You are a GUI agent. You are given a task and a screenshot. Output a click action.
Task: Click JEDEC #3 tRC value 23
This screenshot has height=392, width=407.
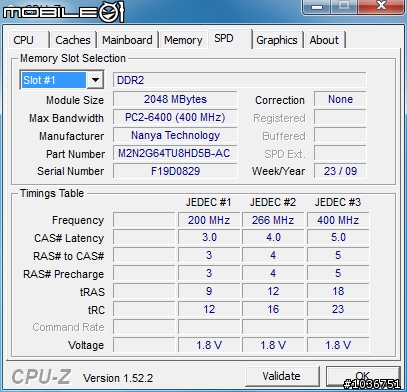pos(338,309)
